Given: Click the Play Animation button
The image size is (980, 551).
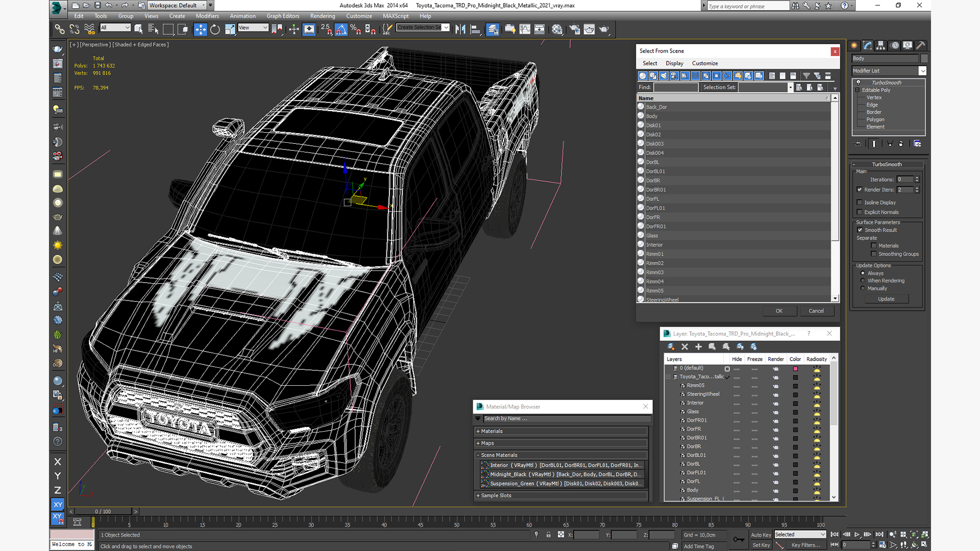Looking at the screenshot, I should pos(857,534).
